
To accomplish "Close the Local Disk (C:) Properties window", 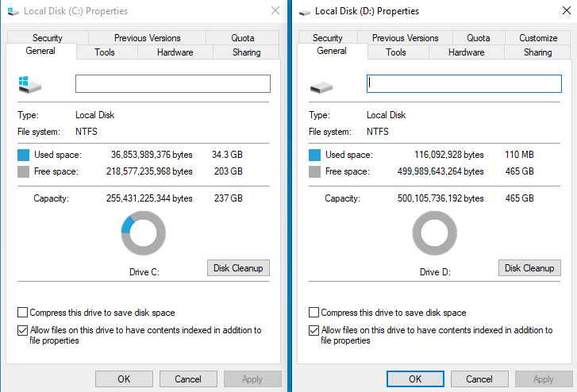I will click(275, 11).
